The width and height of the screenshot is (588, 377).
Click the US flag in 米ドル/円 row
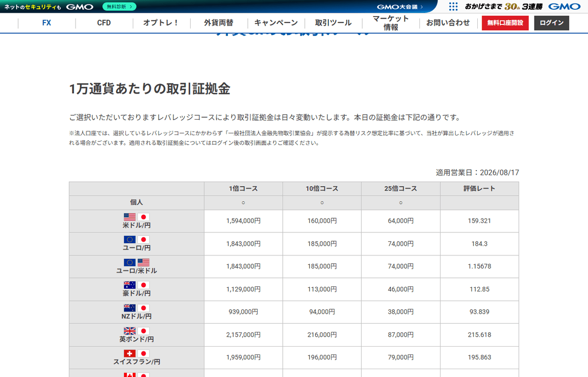tap(129, 217)
